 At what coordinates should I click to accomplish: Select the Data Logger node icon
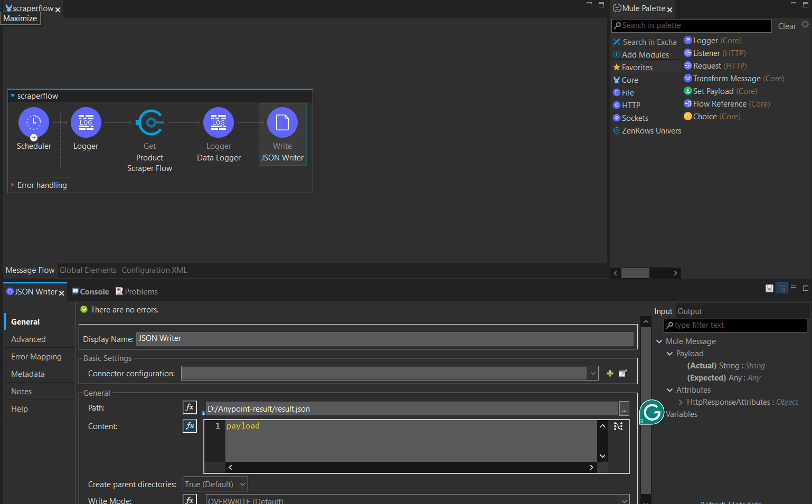point(219,123)
